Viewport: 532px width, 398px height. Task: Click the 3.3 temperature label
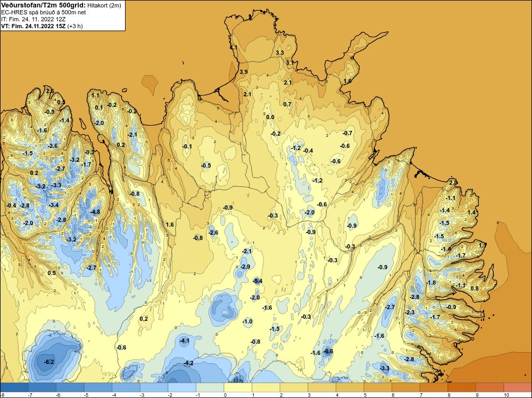pyautogui.click(x=280, y=53)
